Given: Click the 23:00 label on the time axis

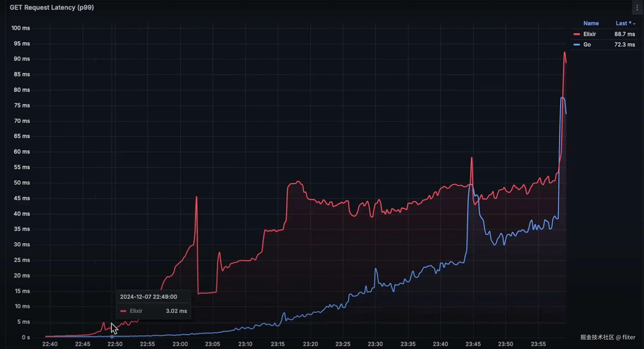Looking at the screenshot, I should (x=180, y=344).
